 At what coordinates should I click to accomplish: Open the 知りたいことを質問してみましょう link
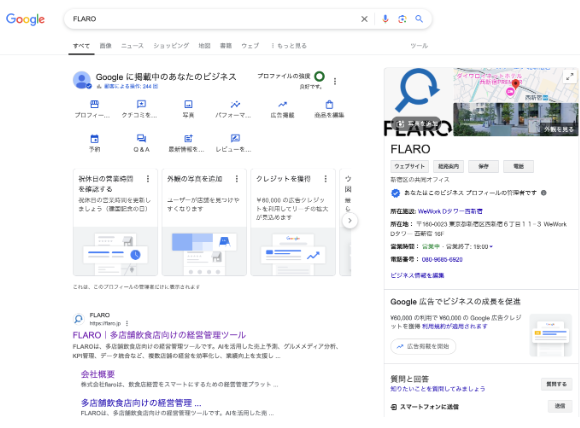438,389
